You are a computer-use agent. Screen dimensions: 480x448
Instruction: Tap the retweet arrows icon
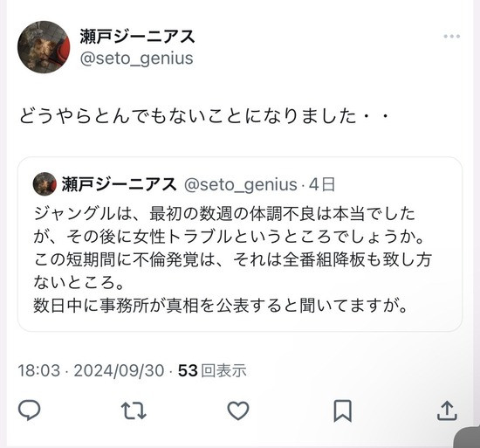(x=134, y=410)
